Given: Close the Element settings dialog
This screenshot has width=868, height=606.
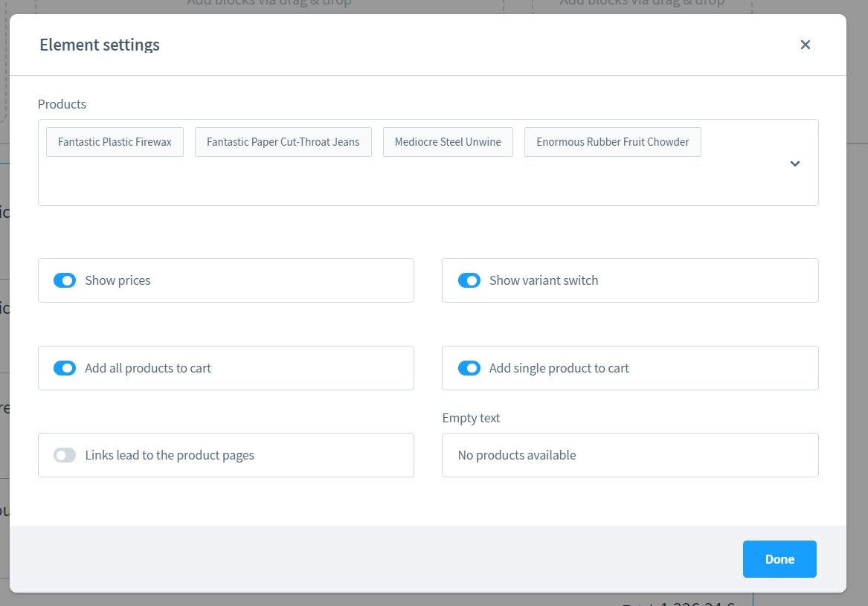Looking at the screenshot, I should (805, 45).
